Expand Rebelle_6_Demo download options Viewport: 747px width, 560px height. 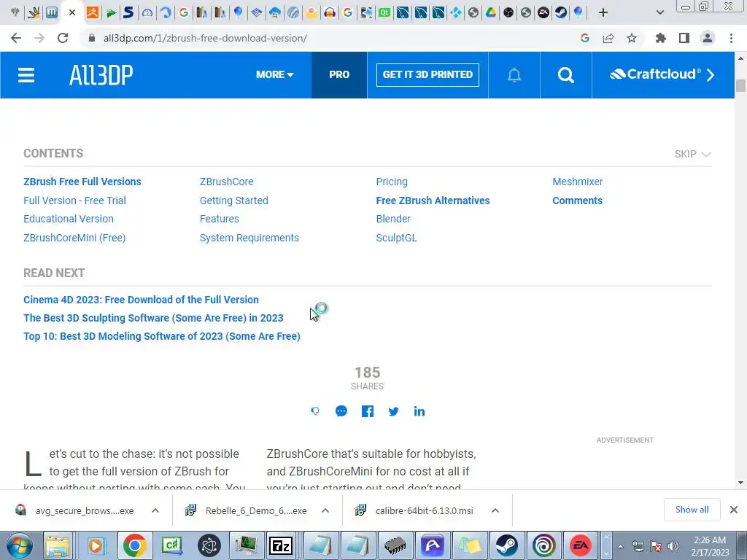coord(325,510)
